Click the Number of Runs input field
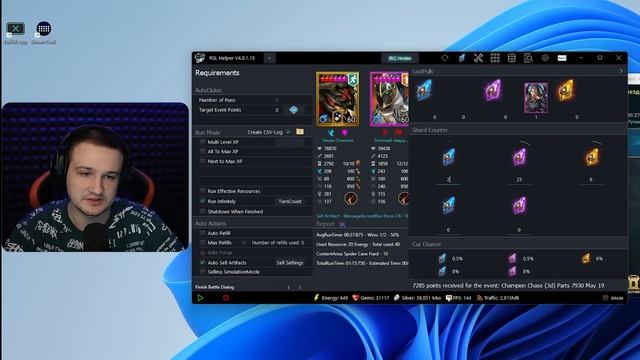The image size is (640, 360). [x=278, y=100]
